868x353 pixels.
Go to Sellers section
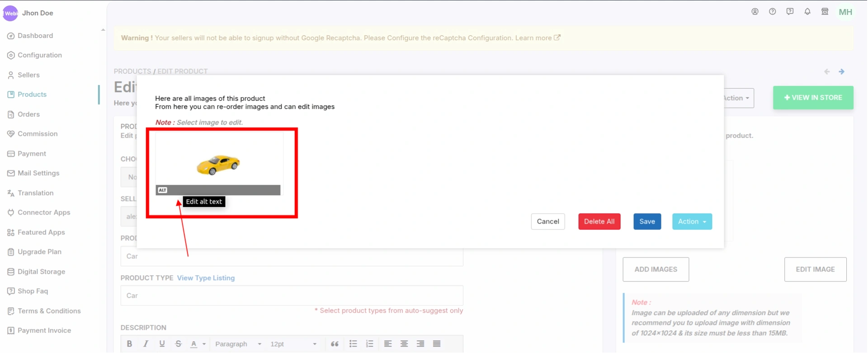(x=24, y=75)
